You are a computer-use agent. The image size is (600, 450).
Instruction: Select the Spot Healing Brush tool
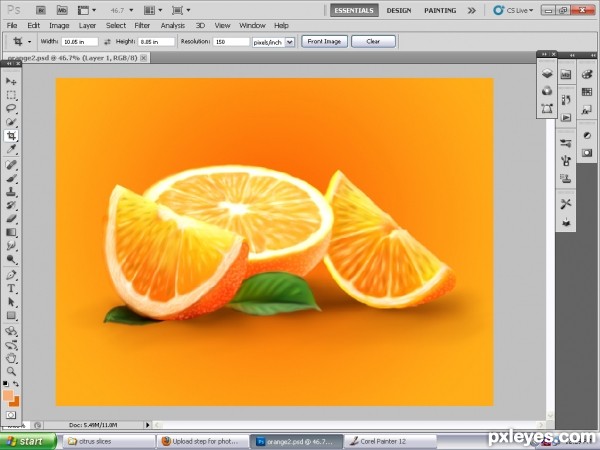[x=11, y=165]
